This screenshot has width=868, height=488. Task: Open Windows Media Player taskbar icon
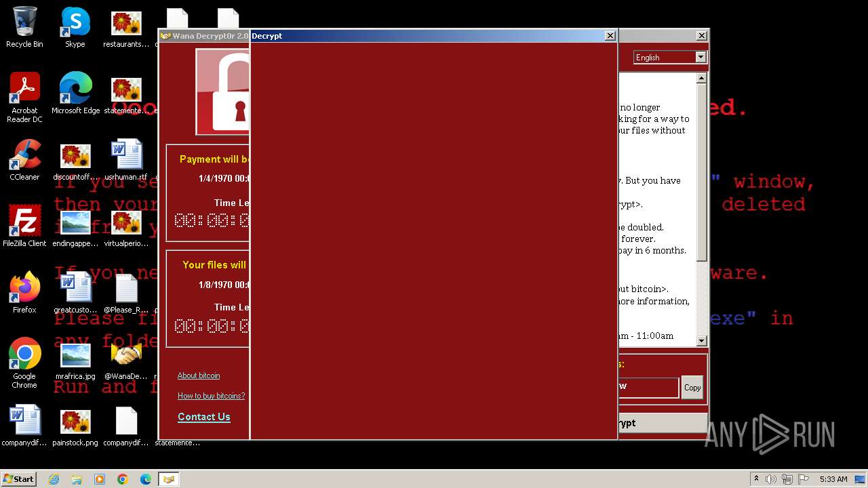coord(100,479)
